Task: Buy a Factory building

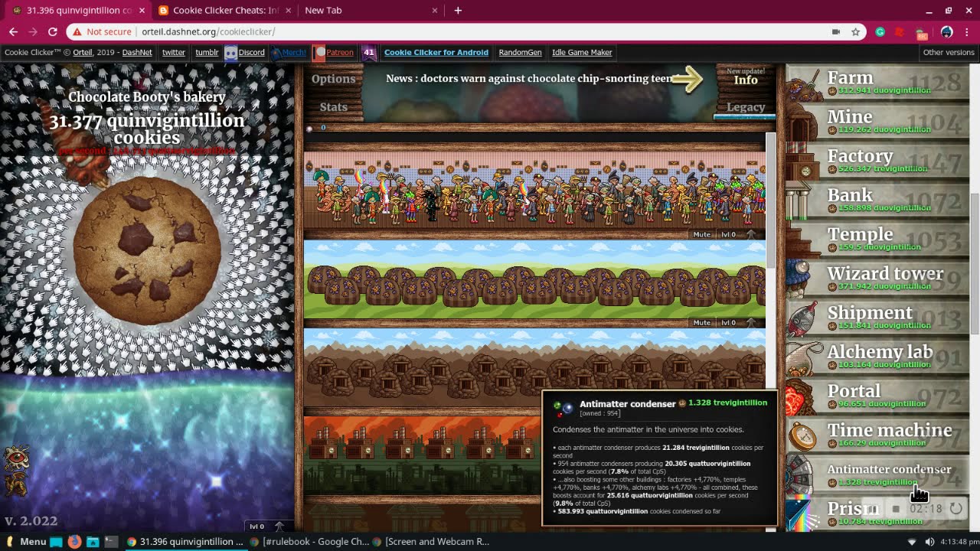Action: [877, 161]
